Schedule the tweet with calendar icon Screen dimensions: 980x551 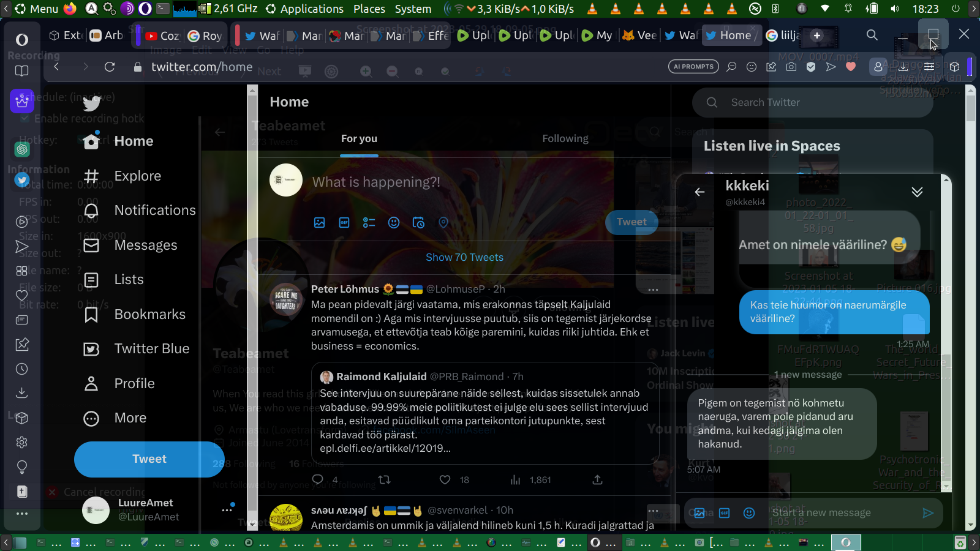418,222
